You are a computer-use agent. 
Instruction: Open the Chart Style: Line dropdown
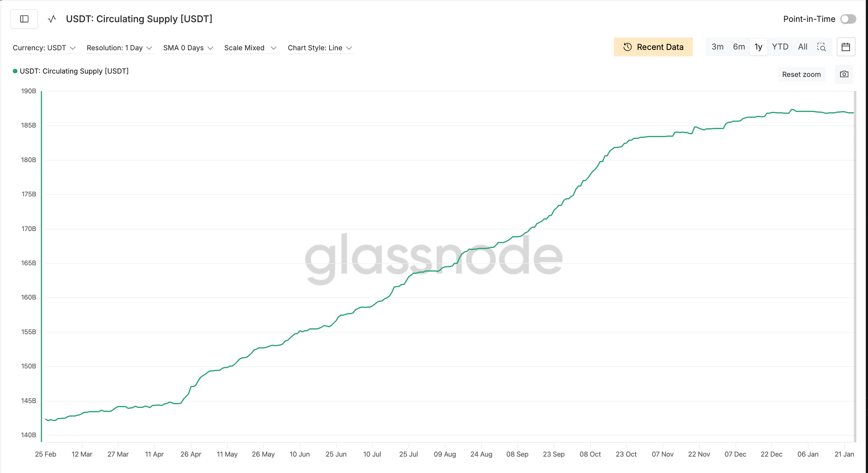pyautogui.click(x=320, y=48)
